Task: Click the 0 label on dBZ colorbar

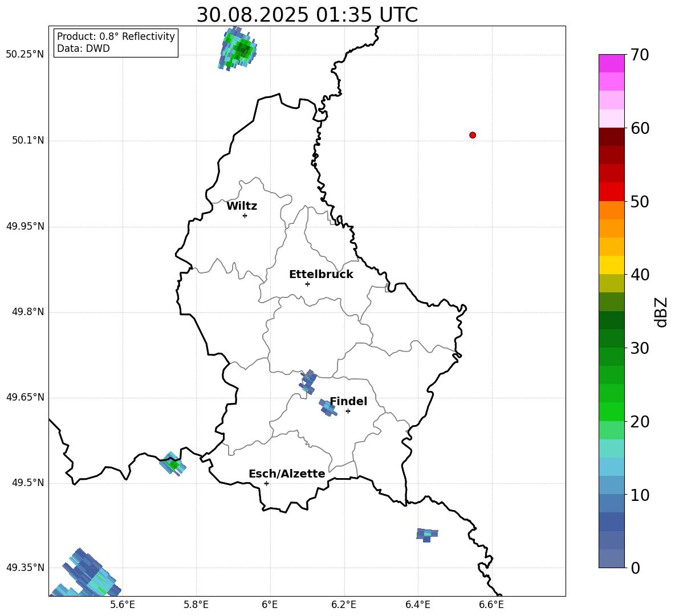Action: click(635, 568)
